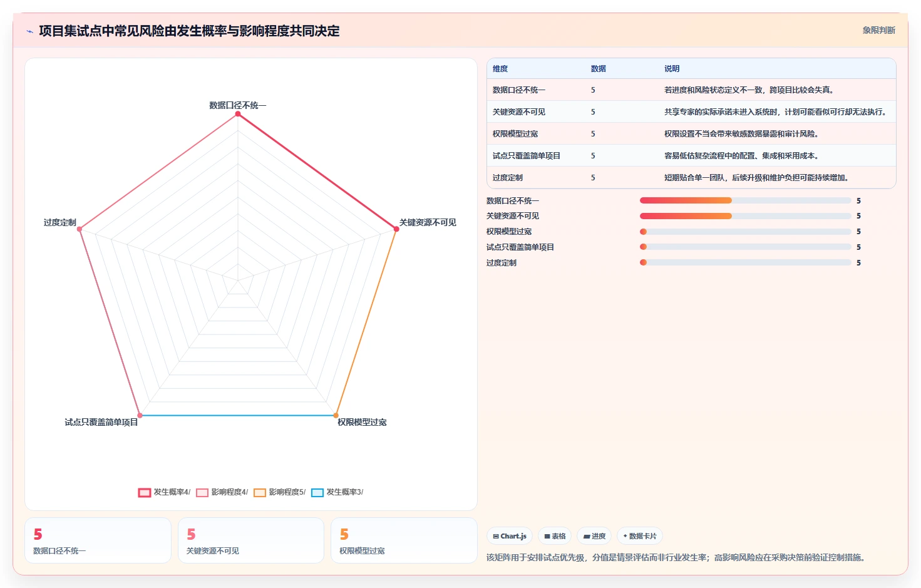Screen dimensions: 921x588
Task: Open the 数据口径不统一 summary card
Action: tap(98, 540)
